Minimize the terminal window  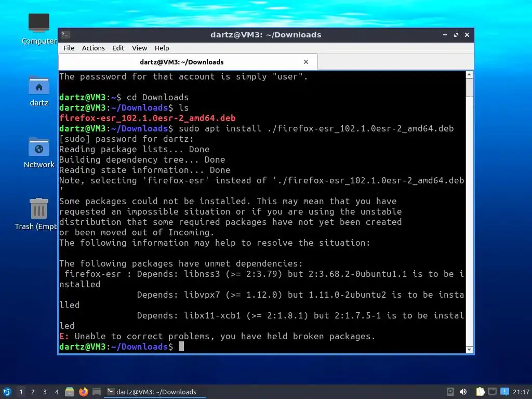[x=445, y=35]
